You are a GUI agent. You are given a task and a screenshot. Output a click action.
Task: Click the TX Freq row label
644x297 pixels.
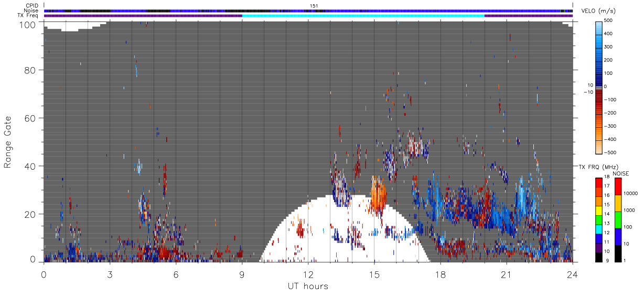28,16
